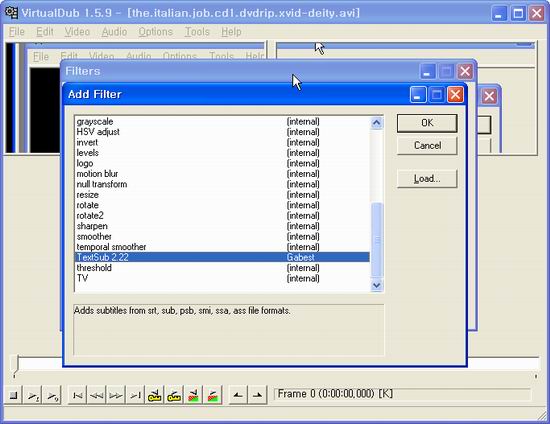The image size is (550, 424).
Task: Select the motion blur filter
Action: click(222, 174)
